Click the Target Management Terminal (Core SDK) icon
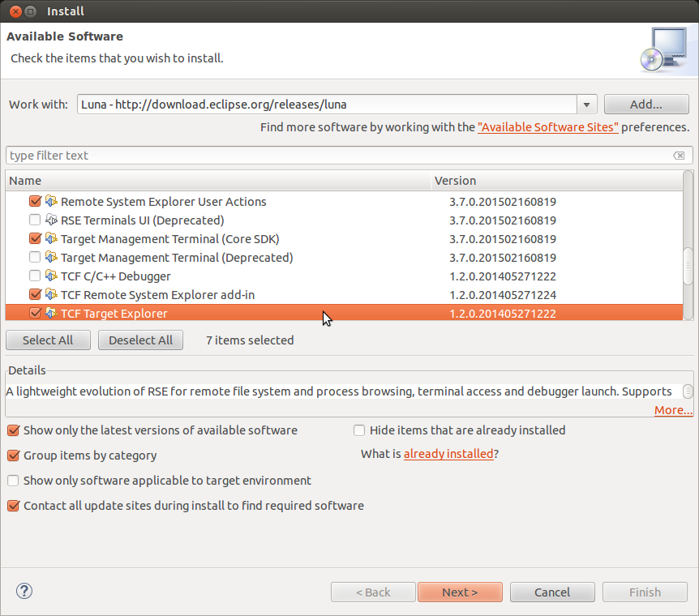 [x=50, y=238]
